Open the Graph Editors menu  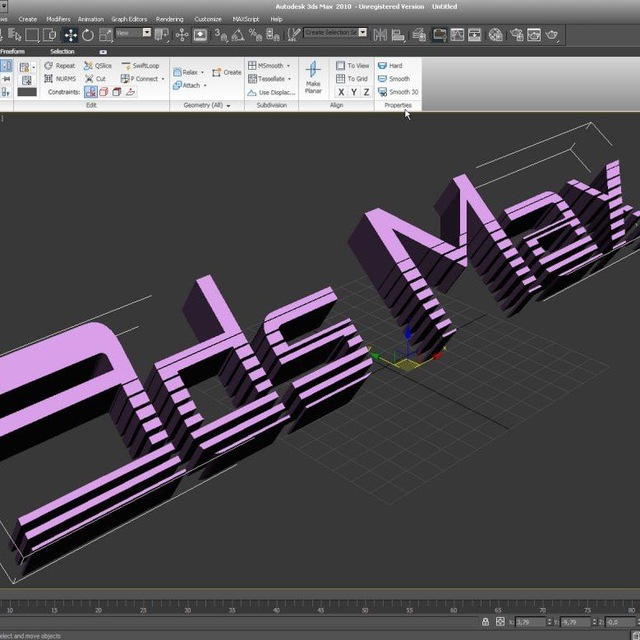129,19
